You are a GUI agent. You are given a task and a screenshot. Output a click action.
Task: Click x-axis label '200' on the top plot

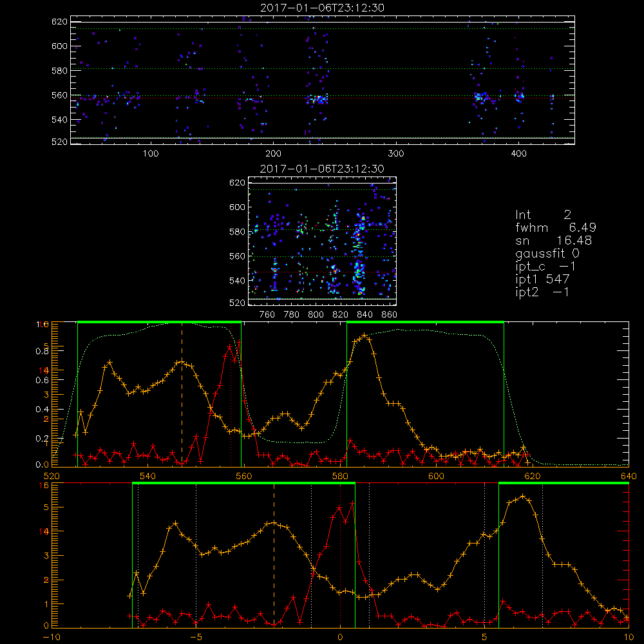pyautogui.click(x=273, y=154)
